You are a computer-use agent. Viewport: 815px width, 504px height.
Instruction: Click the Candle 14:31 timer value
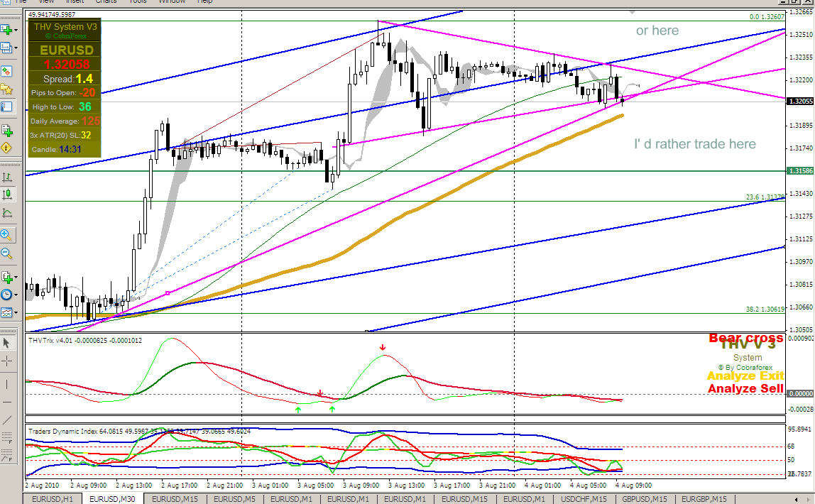click(x=70, y=149)
